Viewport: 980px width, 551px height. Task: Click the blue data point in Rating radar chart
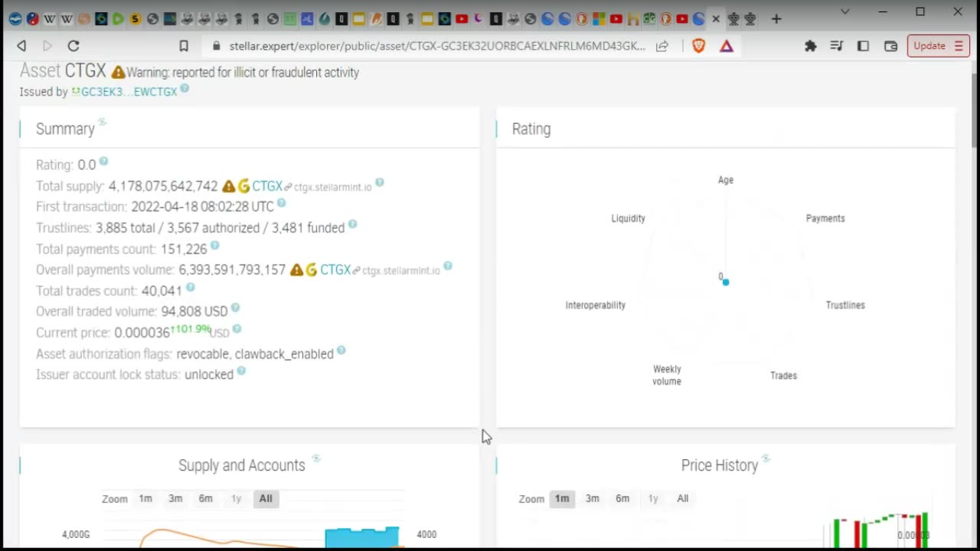(726, 282)
